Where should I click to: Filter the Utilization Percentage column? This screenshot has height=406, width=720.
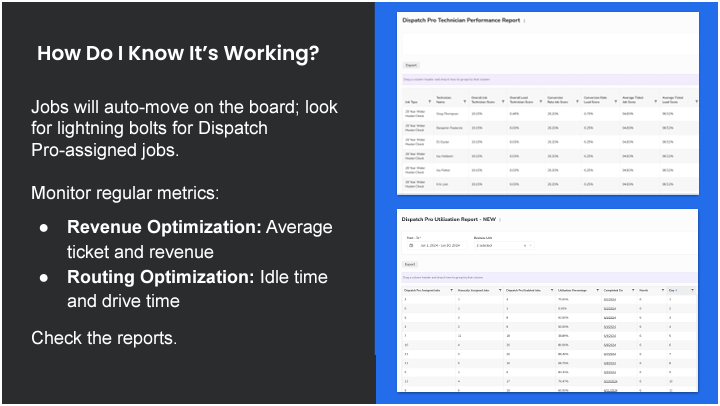point(597,290)
